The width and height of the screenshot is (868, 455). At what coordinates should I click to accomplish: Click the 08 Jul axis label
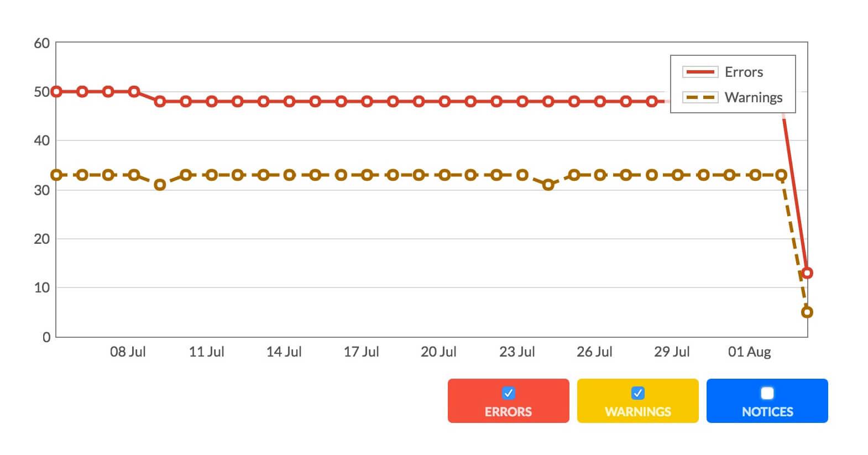(128, 352)
